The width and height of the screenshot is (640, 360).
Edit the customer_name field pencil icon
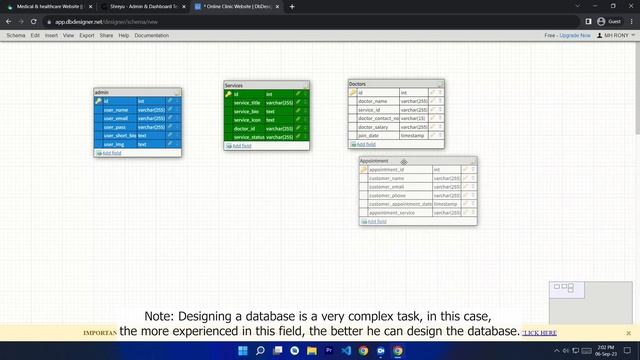click(466, 178)
